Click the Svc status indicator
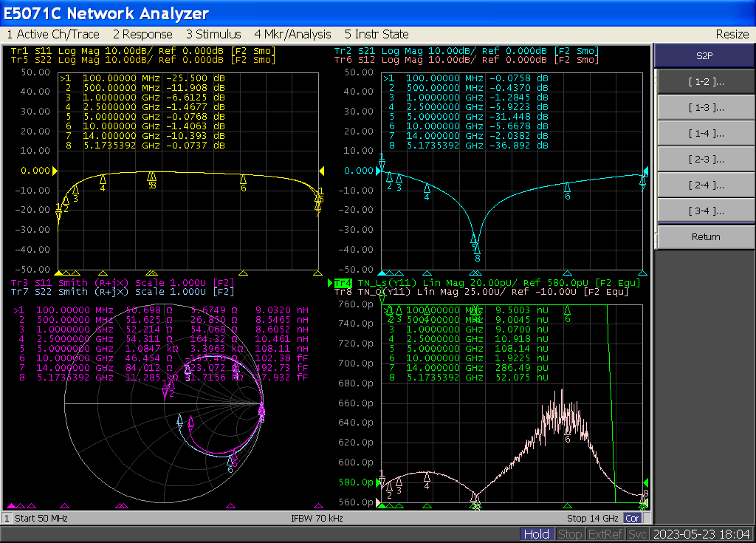Viewport: 756px width, 543px height. [x=637, y=534]
